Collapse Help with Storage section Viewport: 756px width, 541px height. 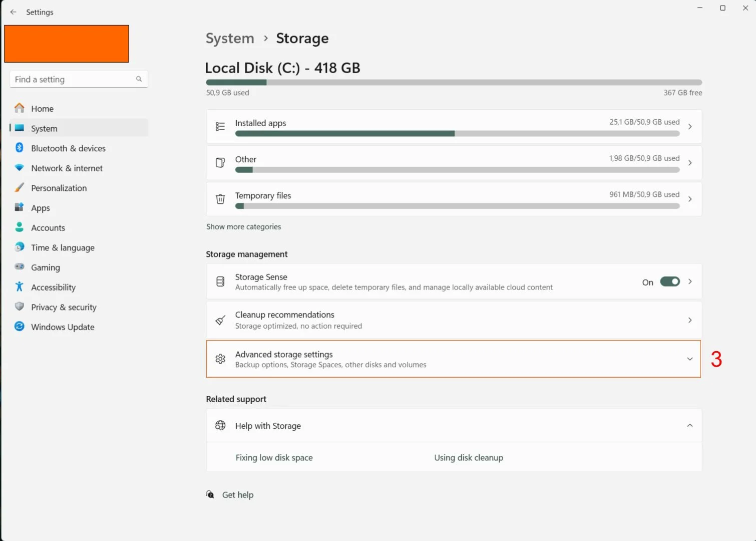(x=690, y=425)
